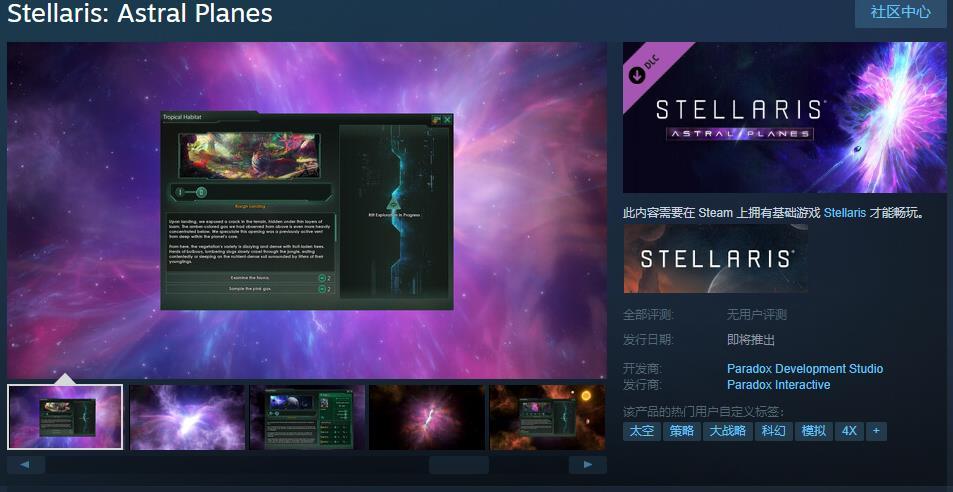This screenshot has height=492, width=953.
Task: Select second thumbnail showing purple nebula
Action: pos(187,417)
